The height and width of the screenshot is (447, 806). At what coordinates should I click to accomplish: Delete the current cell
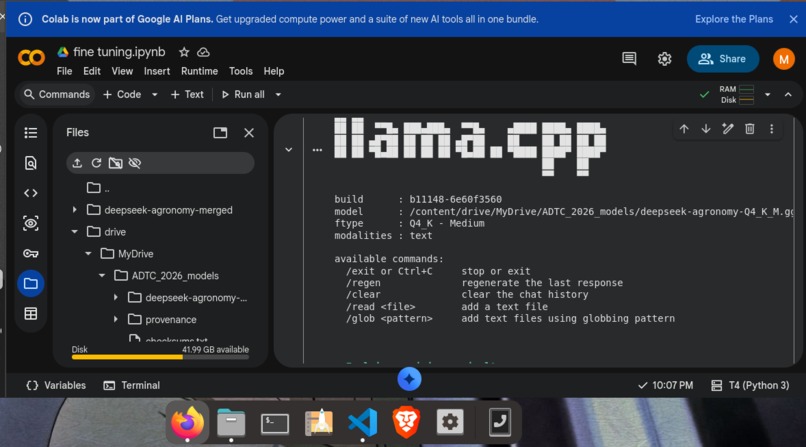pos(749,129)
